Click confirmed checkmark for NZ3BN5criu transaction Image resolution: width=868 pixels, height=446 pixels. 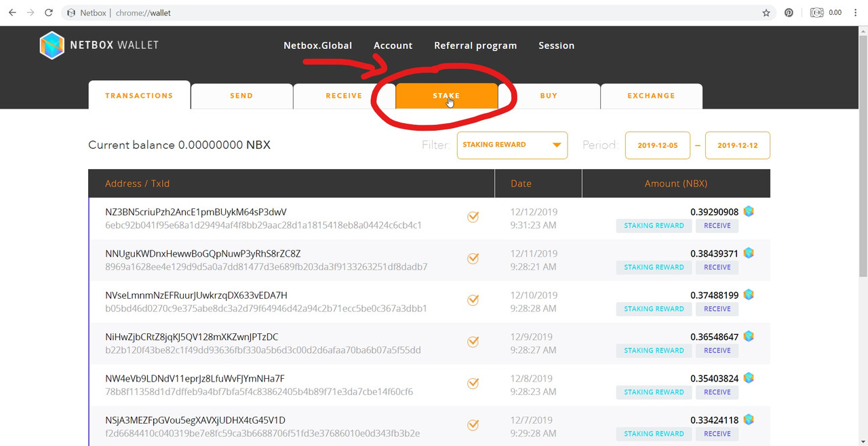pyautogui.click(x=473, y=217)
